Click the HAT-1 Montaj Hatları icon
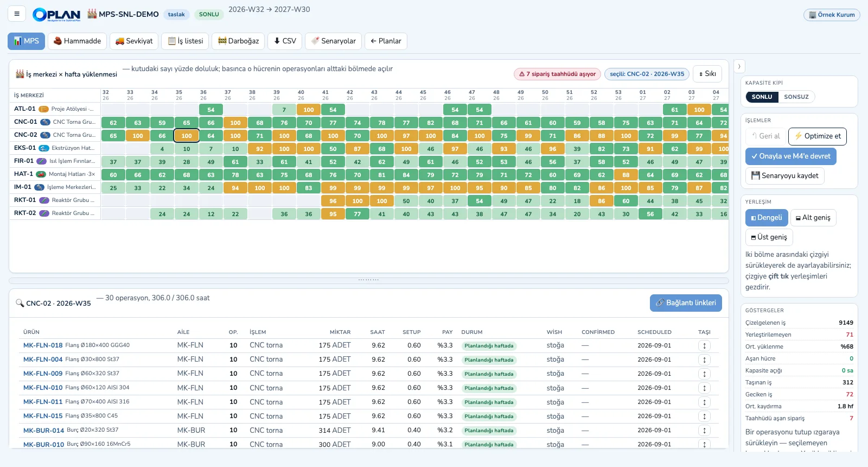Screen dimensions: 868x467 (41, 174)
